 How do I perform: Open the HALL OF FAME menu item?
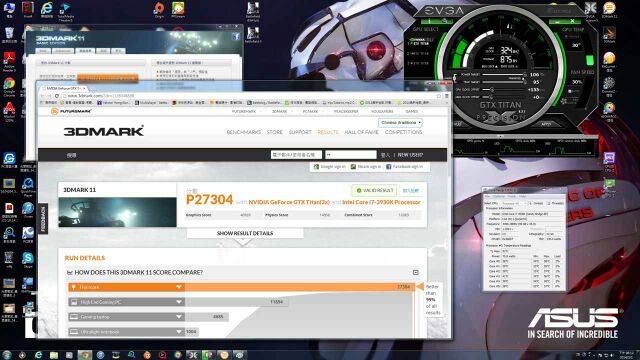click(361, 132)
